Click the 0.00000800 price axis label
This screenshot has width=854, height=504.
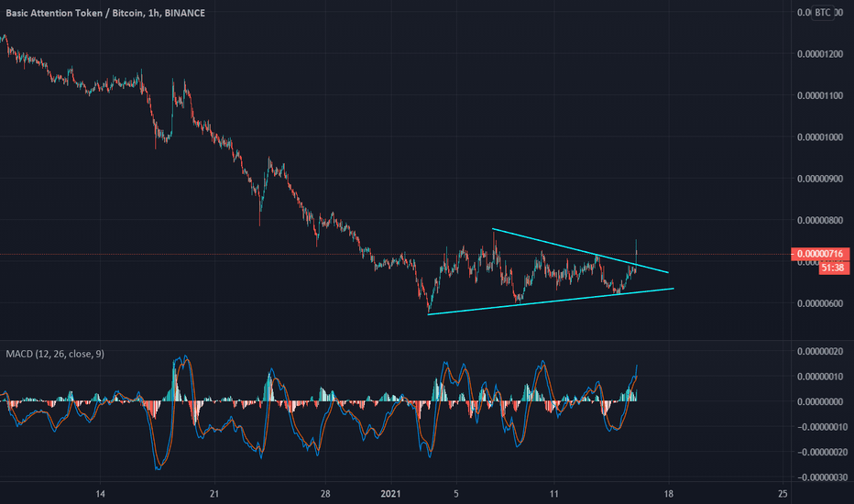pyautogui.click(x=820, y=220)
